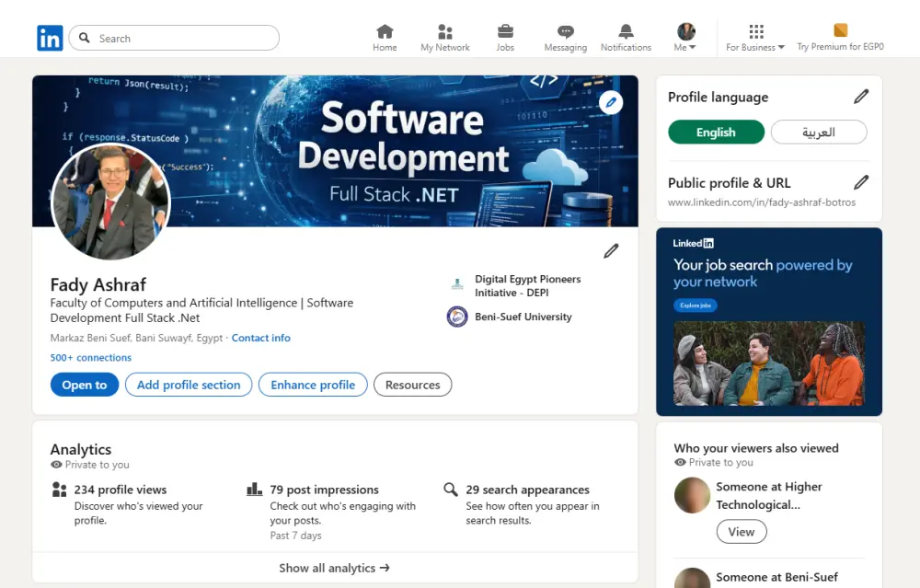Open the LinkedIn home feed icon

click(385, 30)
